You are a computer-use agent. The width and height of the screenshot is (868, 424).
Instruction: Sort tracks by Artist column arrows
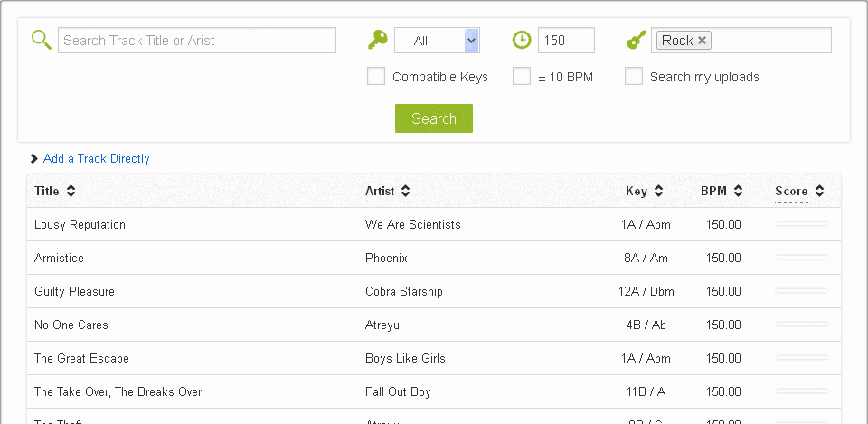(406, 191)
